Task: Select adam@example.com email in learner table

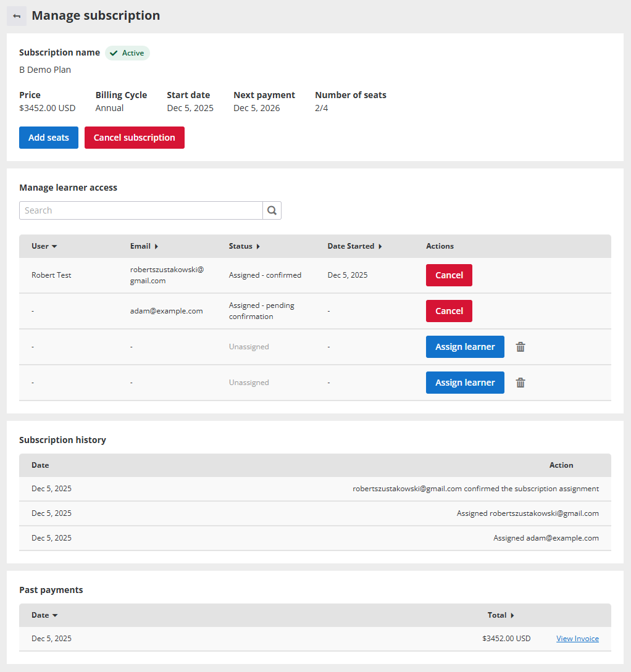Action: tap(166, 311)
